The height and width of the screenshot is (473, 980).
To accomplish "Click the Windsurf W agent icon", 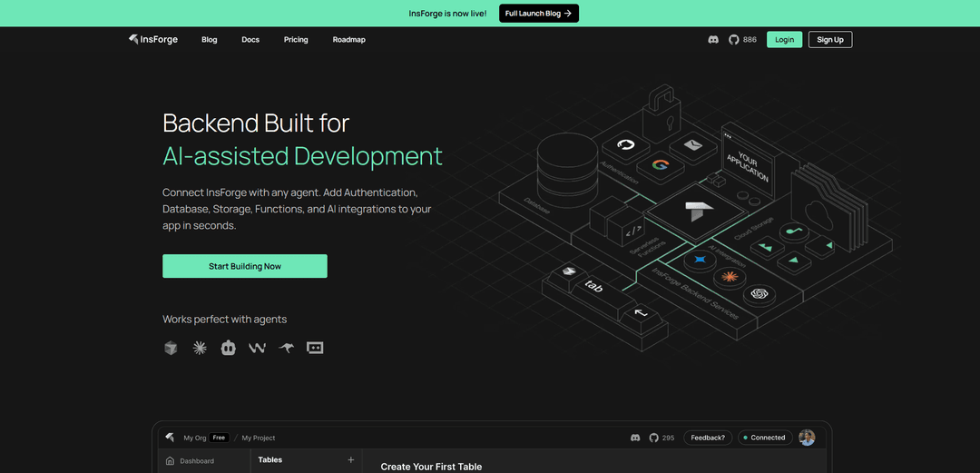I will [257, 348].
